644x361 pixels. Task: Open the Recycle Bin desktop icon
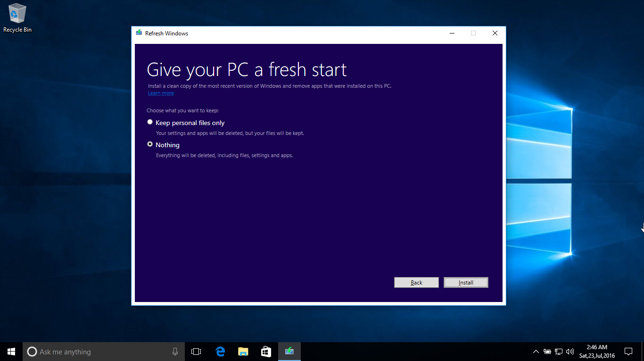click(x=17, y=18)
